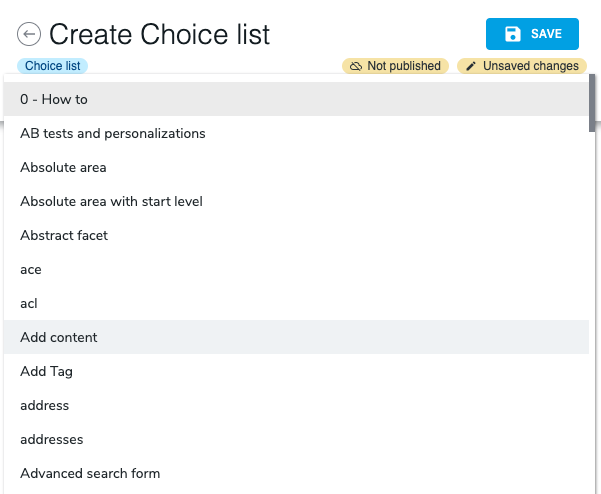This screenshot has width=601, height=494.
Task: Click the Choice list chip
Action: 53,66
